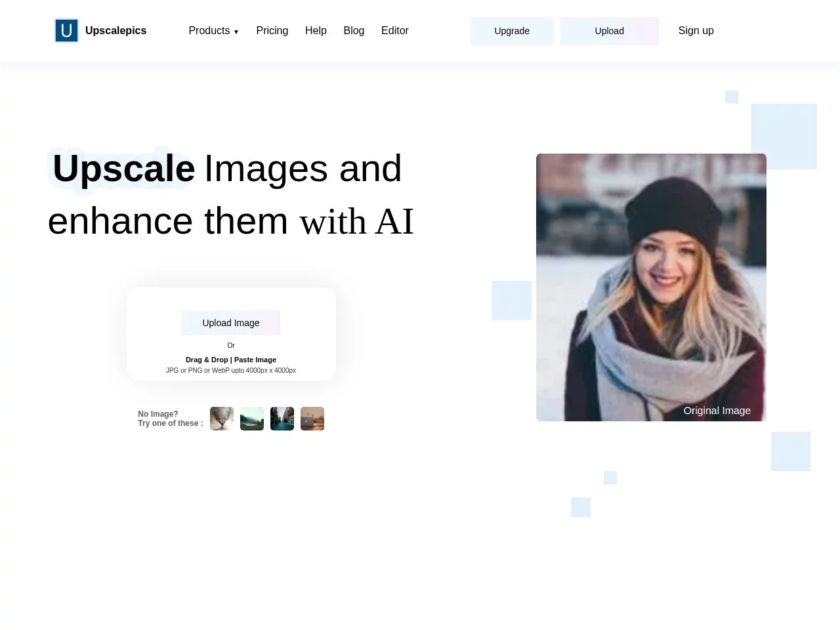Click the Upload button in the header
The image size is (840, 630).
click(x=609, y=31)
